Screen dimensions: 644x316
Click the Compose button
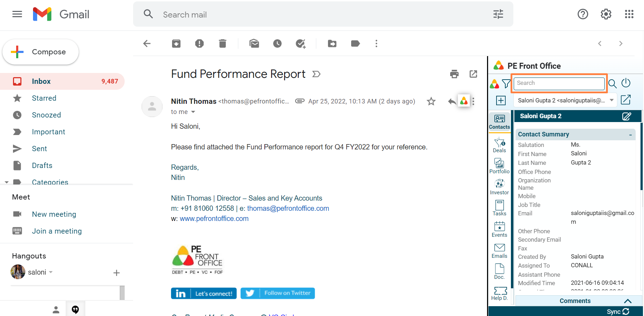point(40,52)
